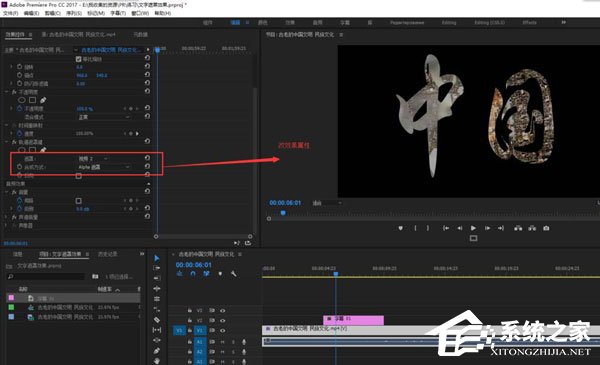Click the pink title clip on track V2
The image size is (600, 365).
click(x=354, y=320)
